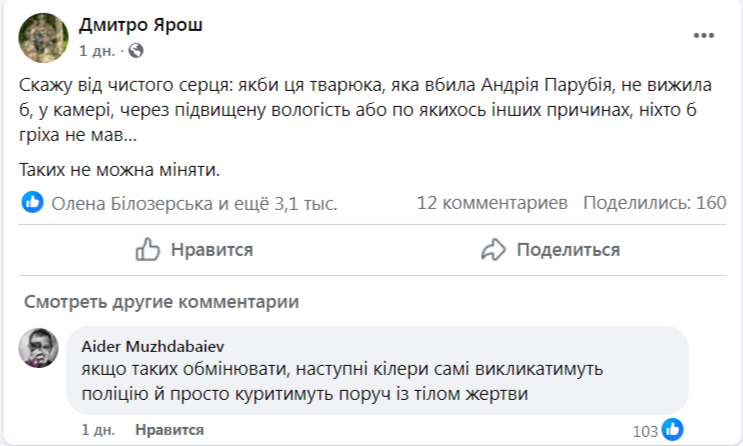
Task: Click the blue like reaction icon beside Олена Білозерська
Action: [x=33, y=203]
